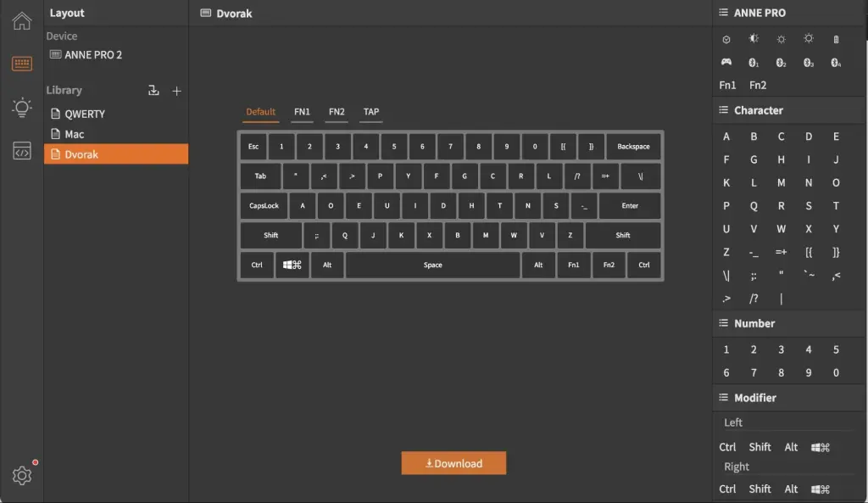868x503 pixels.
Task: Open the Mac layout from Library
Action: (x=115, y=134)
